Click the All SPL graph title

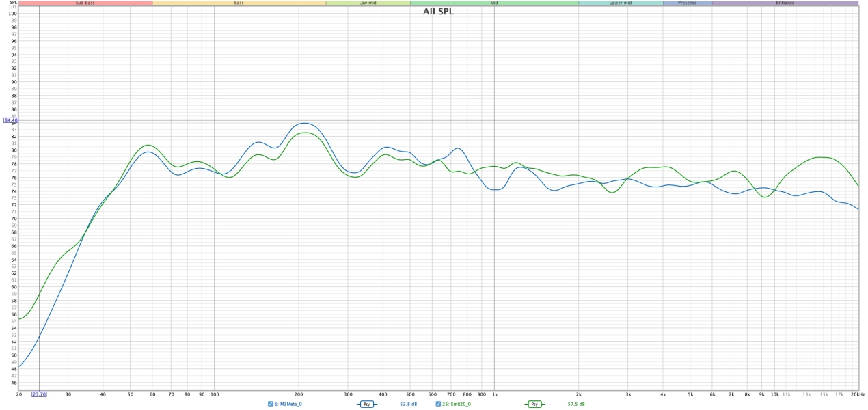pyautogui.click(x=438, y=12)
